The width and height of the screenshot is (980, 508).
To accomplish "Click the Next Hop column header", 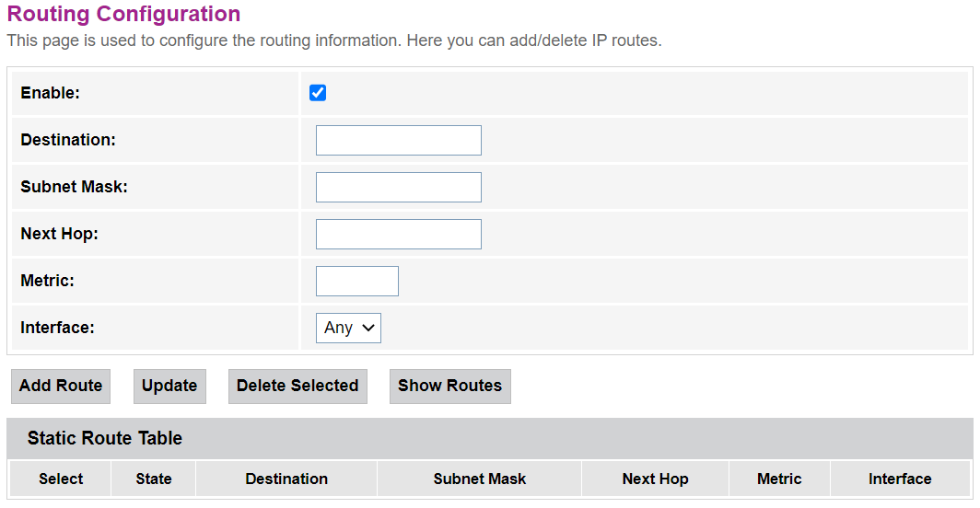I will click(655, 479).
